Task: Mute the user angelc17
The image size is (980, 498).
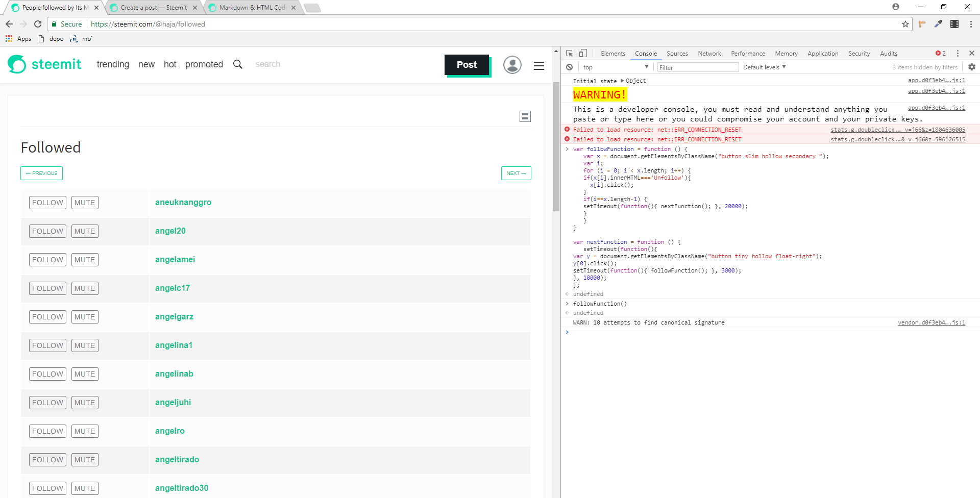Action: point(85,288)
